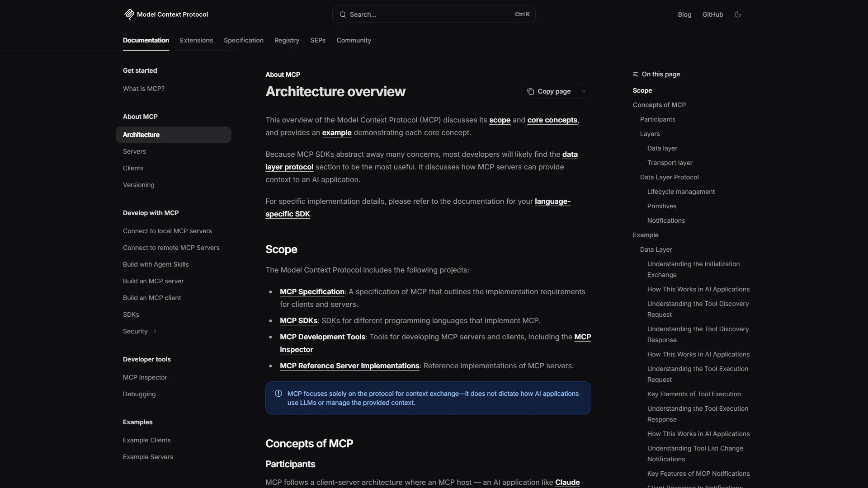
Task: Jump to Key Elements of Tool Execution
Action: coord(694,394)
